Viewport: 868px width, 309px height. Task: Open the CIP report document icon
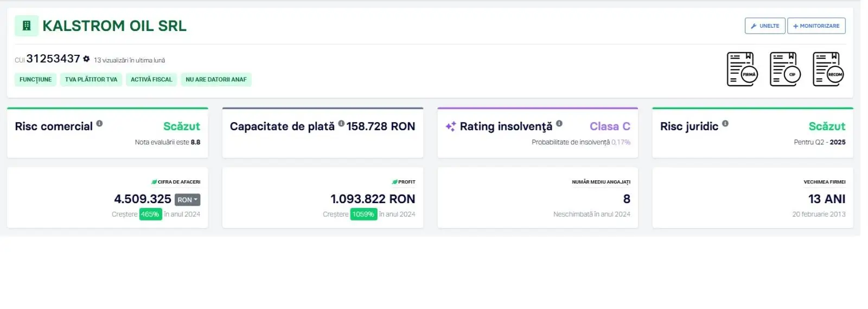click(784, 70)
